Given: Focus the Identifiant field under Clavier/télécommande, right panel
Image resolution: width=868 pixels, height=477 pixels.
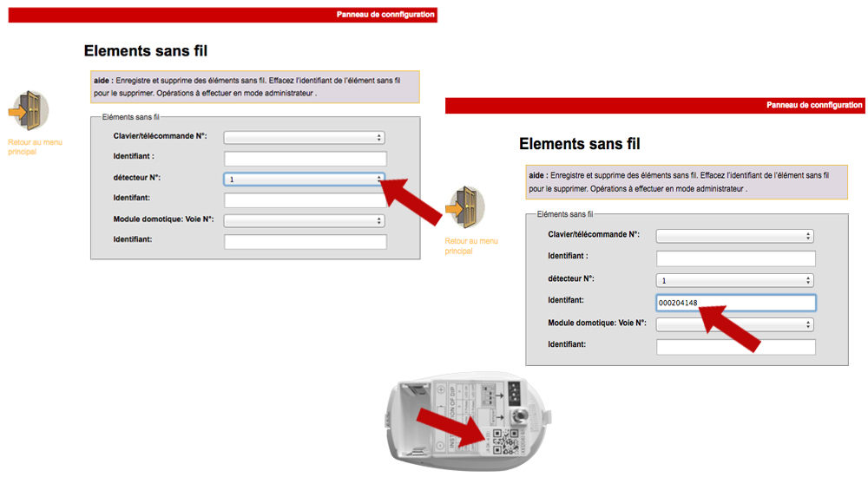Looking at the screenshot, I should point(736,258).
